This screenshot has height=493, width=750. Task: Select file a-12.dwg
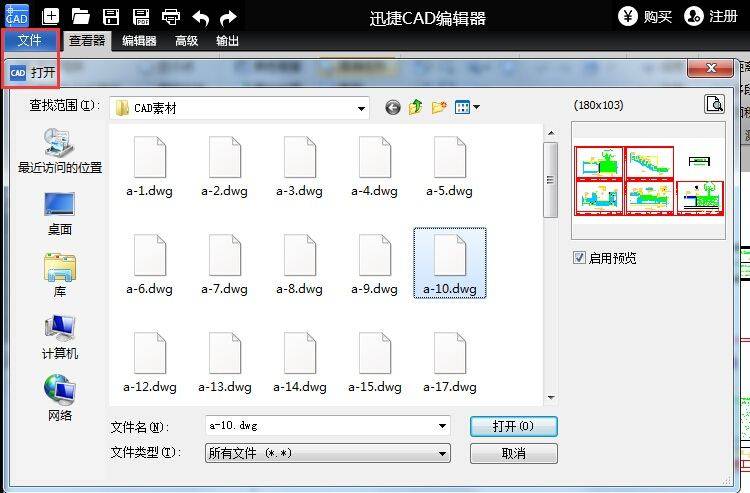coord(150,363)
